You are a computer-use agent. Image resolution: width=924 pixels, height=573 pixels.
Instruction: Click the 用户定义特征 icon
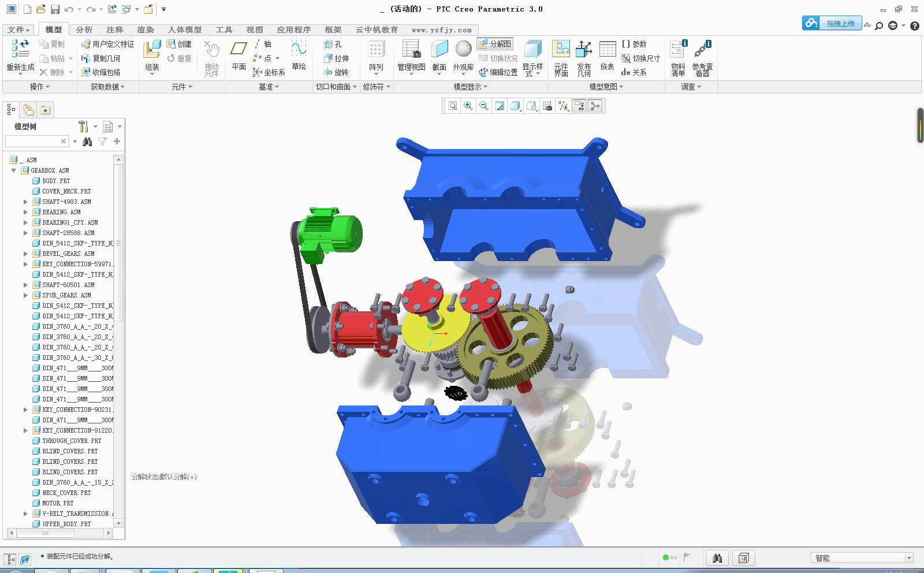pyautogui.click(x=86, y=44)
